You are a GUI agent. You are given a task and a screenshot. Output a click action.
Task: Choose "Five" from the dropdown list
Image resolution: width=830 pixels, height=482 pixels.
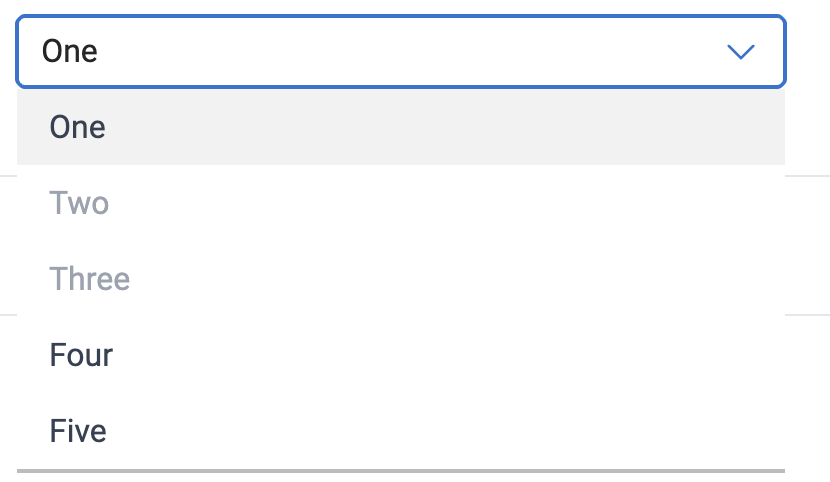pos(78,431)
